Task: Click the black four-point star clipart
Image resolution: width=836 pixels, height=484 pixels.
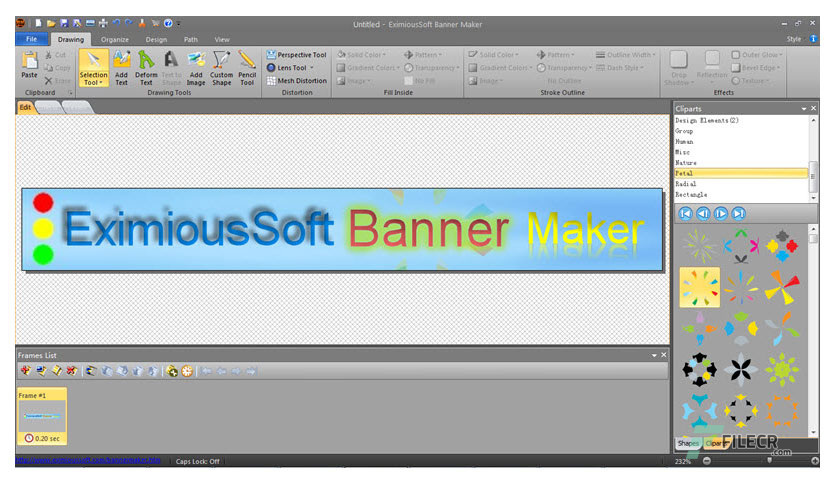Action: tap(741, 369)
